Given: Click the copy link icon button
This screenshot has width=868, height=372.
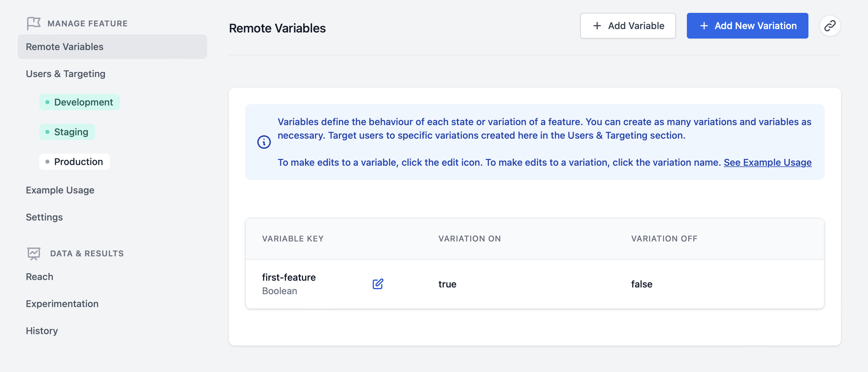Looking at the screenshot, I should pos(830,26).
